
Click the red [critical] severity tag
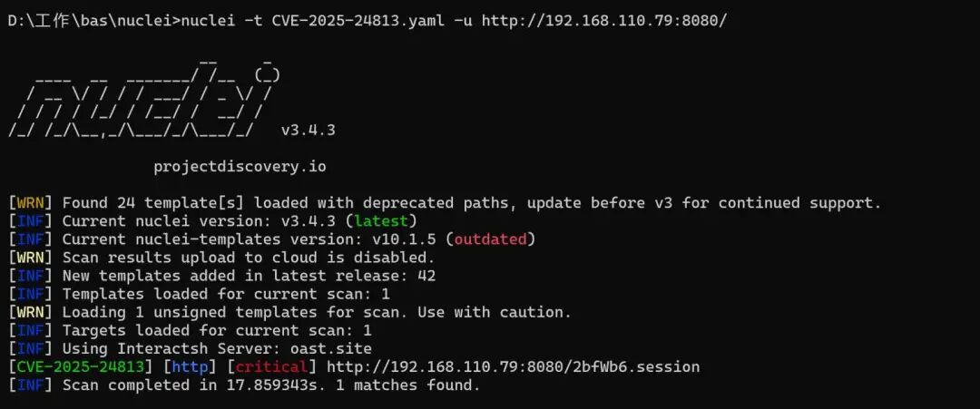point(272,367)
